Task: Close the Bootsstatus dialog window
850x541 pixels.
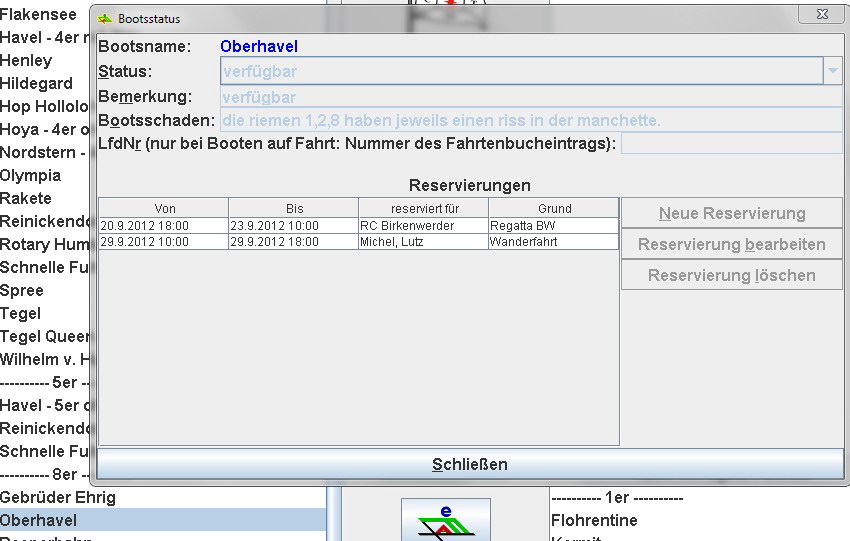Action: [x=821, y=15]
